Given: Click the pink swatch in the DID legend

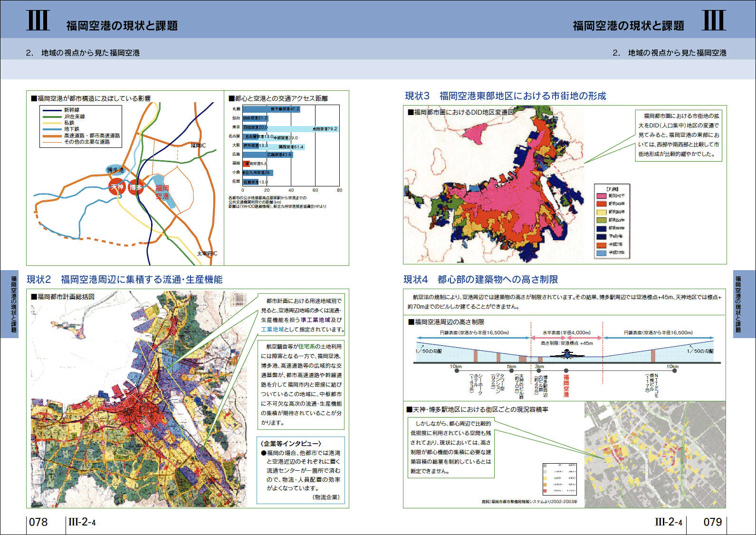Looking at the screenshot, I should (601, 195).
